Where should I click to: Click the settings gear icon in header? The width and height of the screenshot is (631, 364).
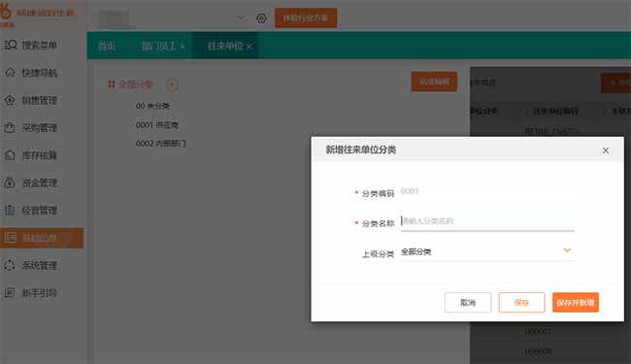261,18
